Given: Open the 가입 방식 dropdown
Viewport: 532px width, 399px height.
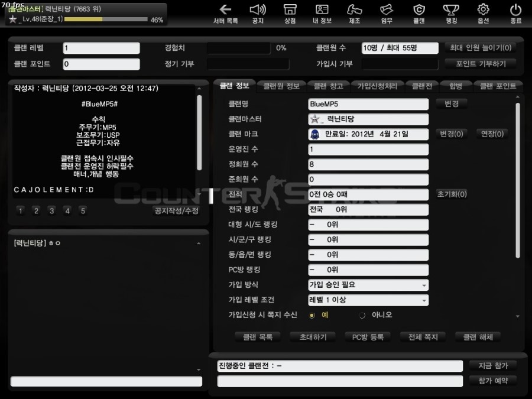Looking at the screenshot, I should 368,285.
